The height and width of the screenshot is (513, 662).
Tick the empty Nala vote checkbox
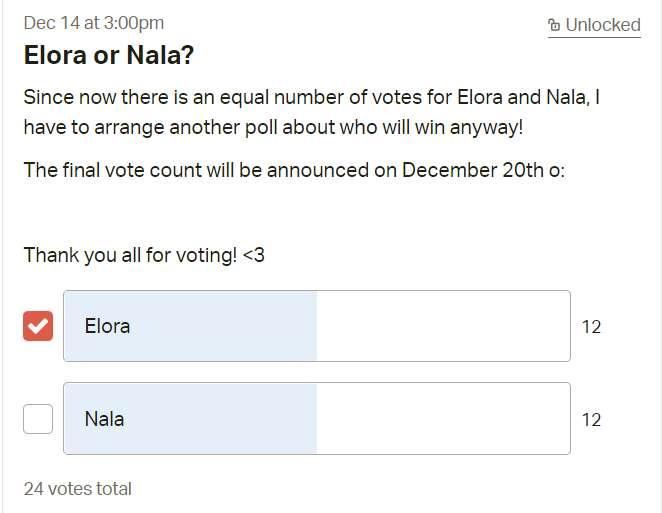pos(38,419)
